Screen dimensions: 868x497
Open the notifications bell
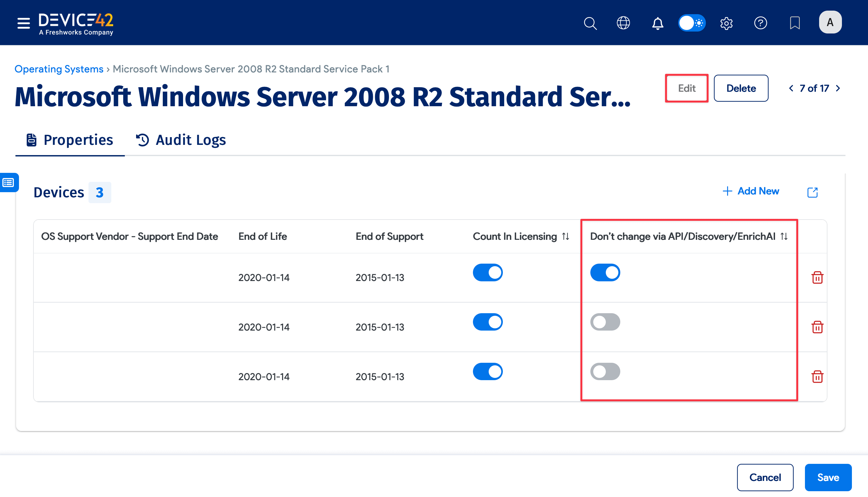[x=658, y=23]
